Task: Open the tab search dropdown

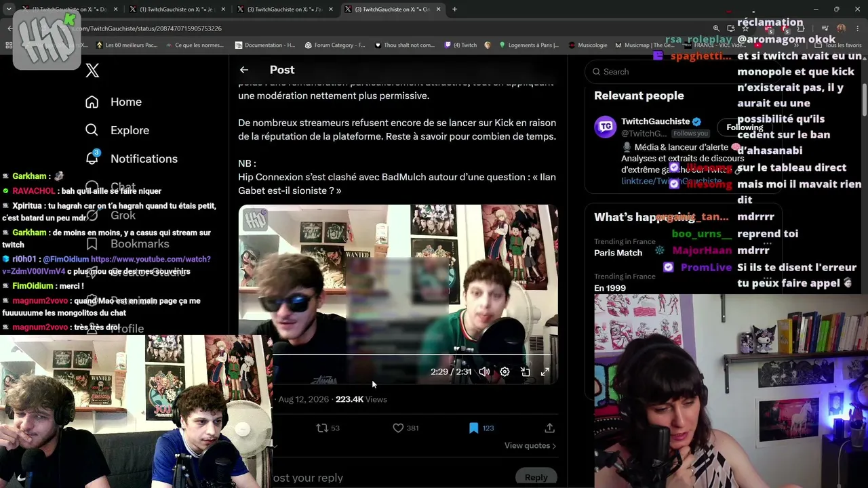Action: click(9, 9)
